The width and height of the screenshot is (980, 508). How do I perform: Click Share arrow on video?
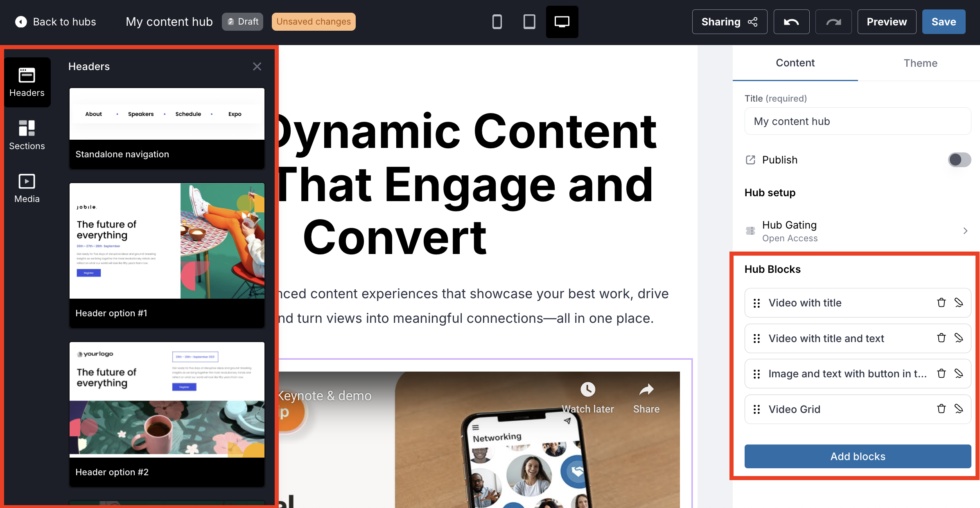(x=646, y=390)
